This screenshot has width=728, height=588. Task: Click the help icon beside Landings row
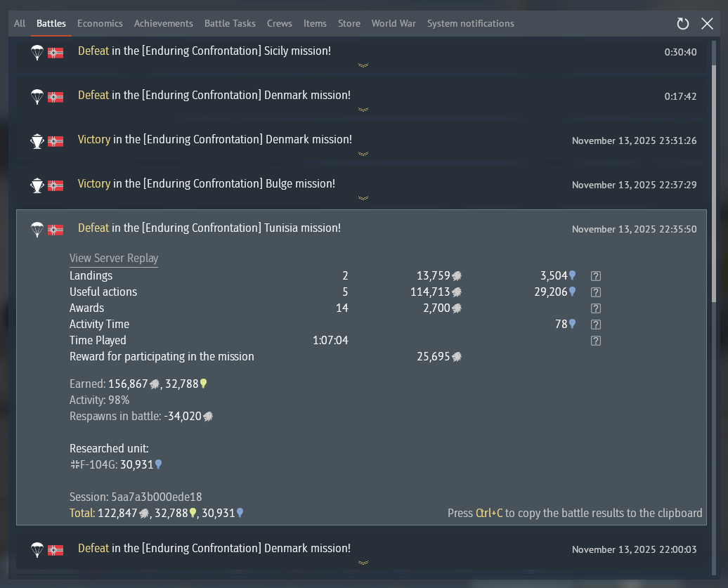596,276
